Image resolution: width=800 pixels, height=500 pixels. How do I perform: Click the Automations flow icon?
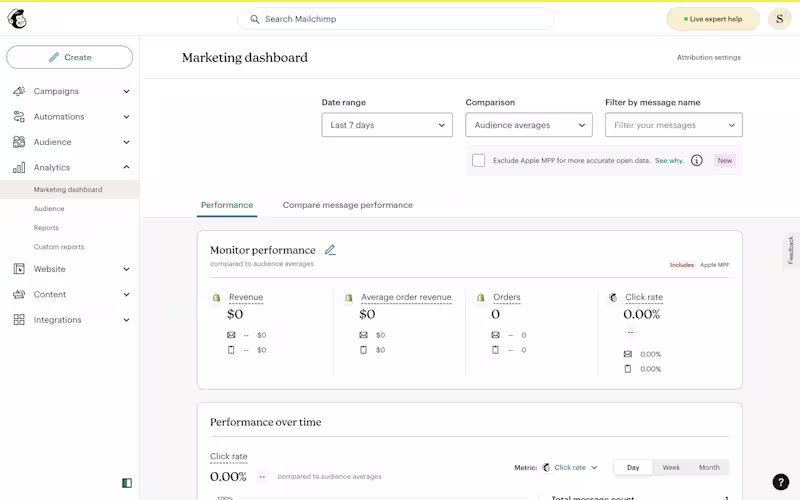pos(19,117)
